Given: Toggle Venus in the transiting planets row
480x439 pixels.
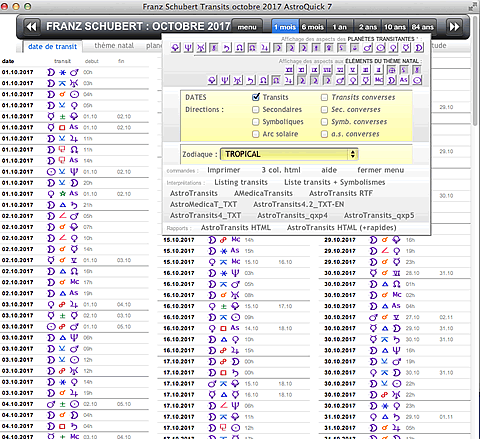Looking at the screenshot, I should (x=393, y=48).
